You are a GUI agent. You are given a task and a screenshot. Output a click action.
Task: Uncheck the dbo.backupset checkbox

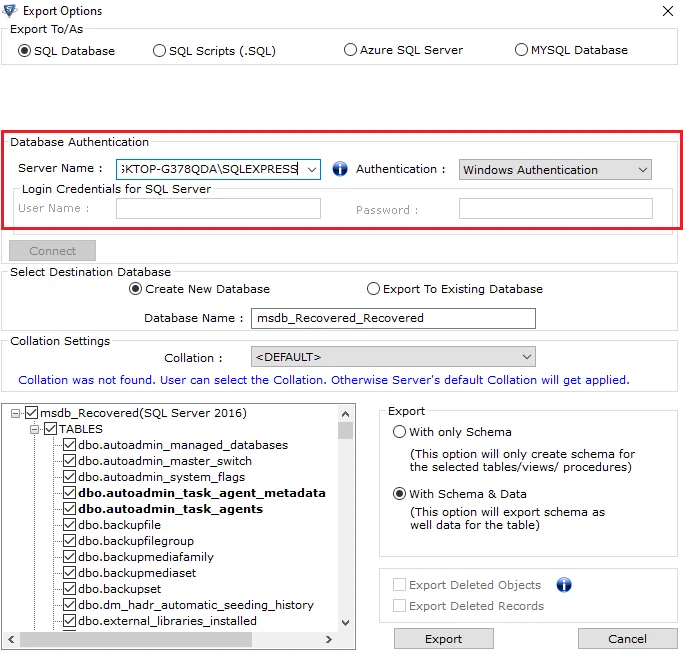click(x=69, y=588)
